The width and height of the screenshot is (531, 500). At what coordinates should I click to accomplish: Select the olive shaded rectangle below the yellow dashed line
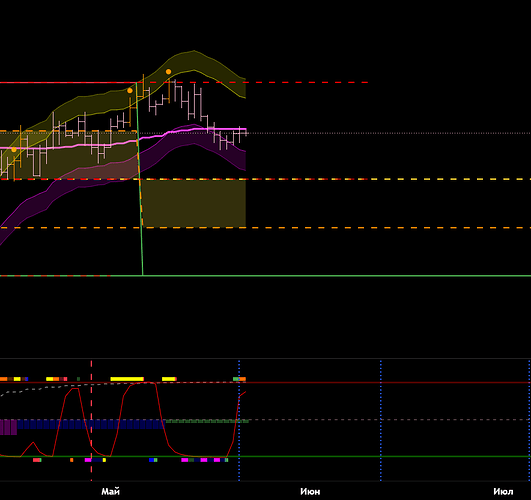pyautogui.click(x=194, y=203)
